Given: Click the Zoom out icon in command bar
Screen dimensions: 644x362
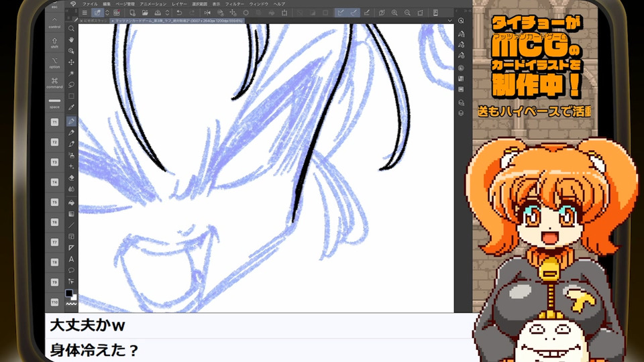Looking at the screenshot, I should pos(407,13).
